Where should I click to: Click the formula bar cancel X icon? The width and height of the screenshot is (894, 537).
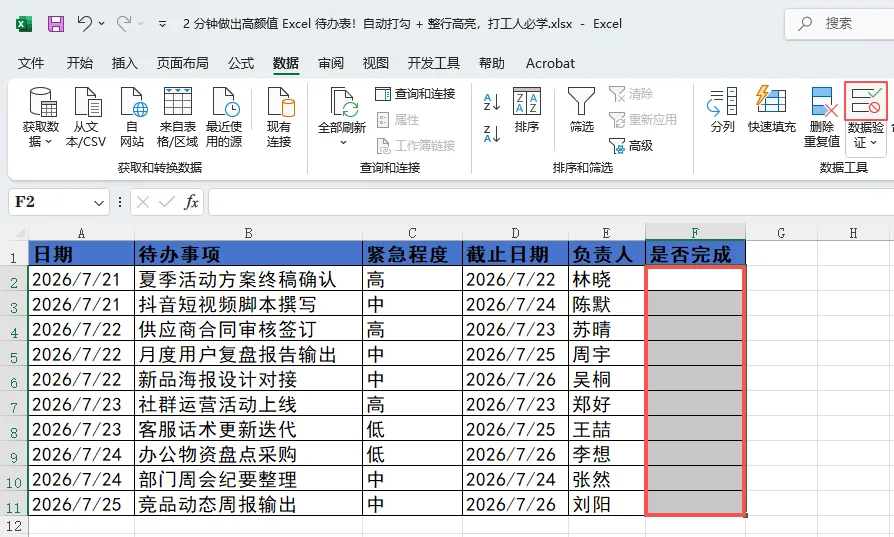(x=143, y=202)
